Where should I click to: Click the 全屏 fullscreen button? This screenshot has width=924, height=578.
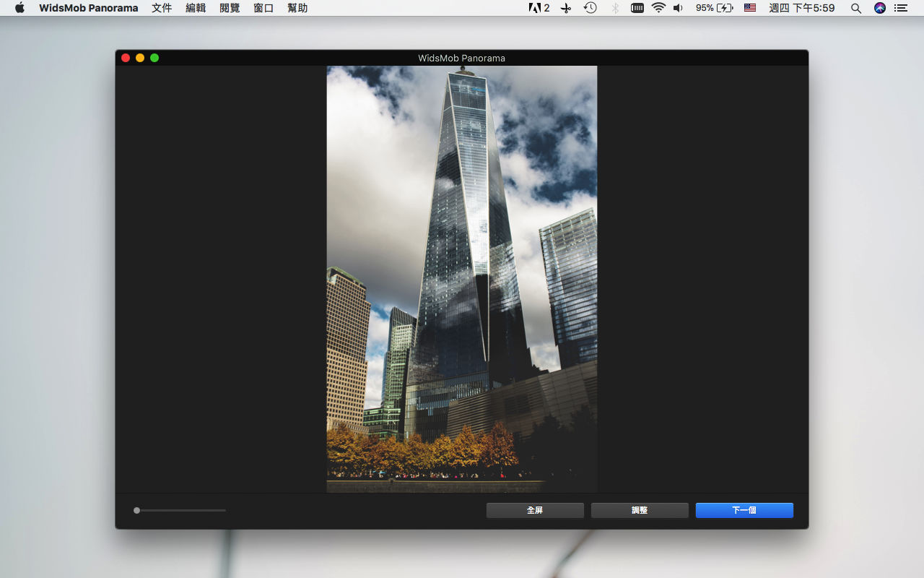pyautogui.click(x=535, y=510)
